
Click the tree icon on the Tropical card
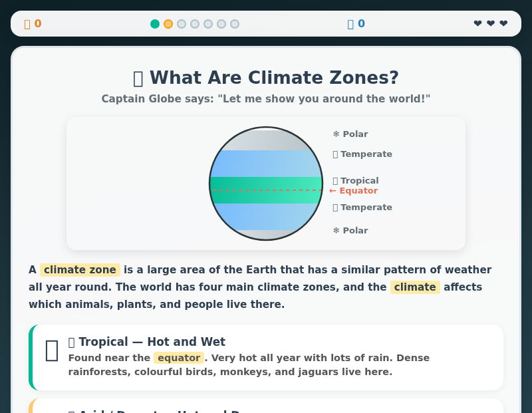[x=51, y=350]
